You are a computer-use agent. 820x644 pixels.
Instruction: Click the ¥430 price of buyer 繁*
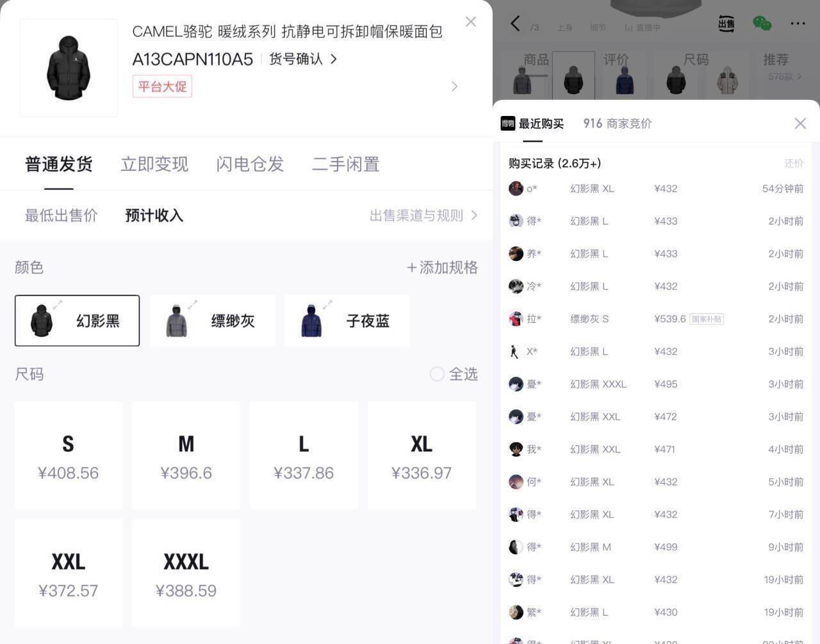pyautogui.click(x=666, y=612)
